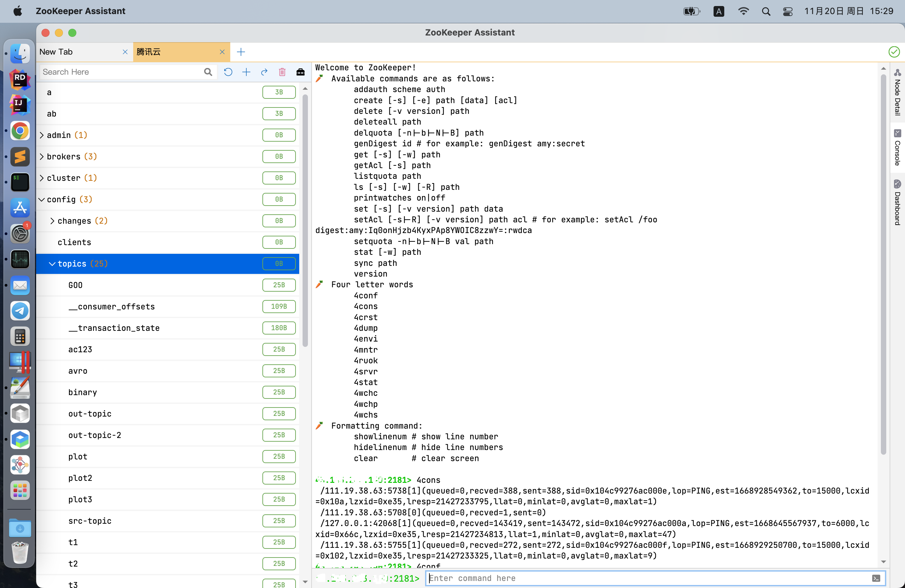Image resolution: width=905 pixels, height=588 pixels.
Task: Click the red delete trash icon
Action: point(282,72)
